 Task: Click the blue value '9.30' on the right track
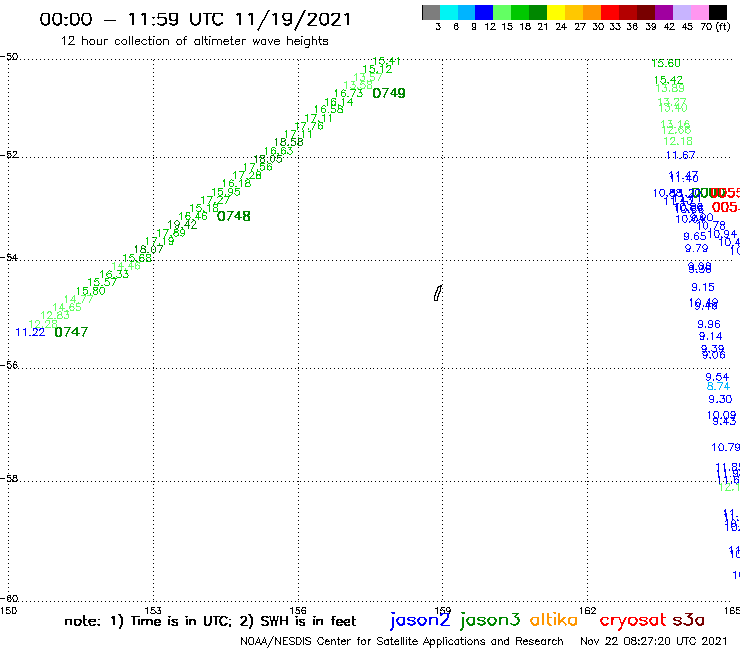click(x=720, y=399)
